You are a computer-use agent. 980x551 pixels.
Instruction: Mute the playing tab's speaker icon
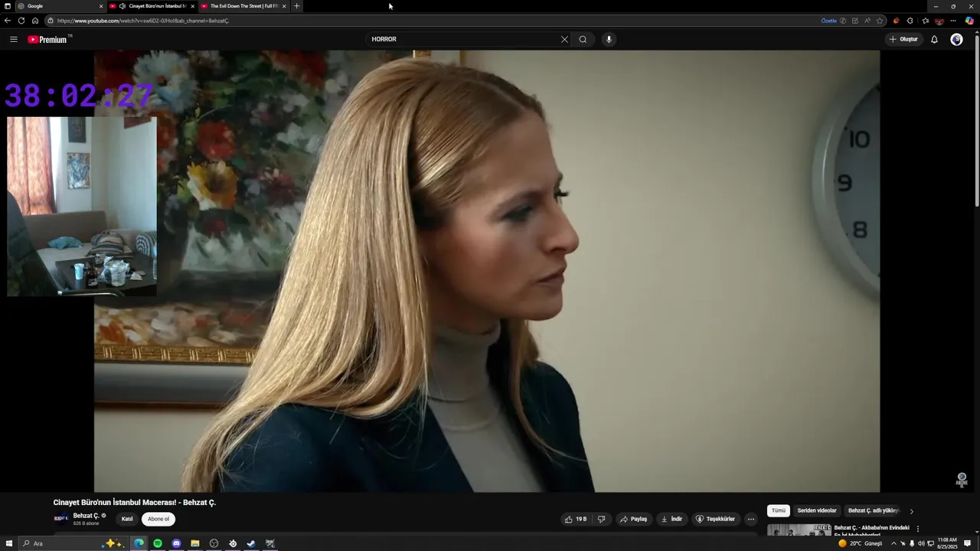[x=122, y=6]
